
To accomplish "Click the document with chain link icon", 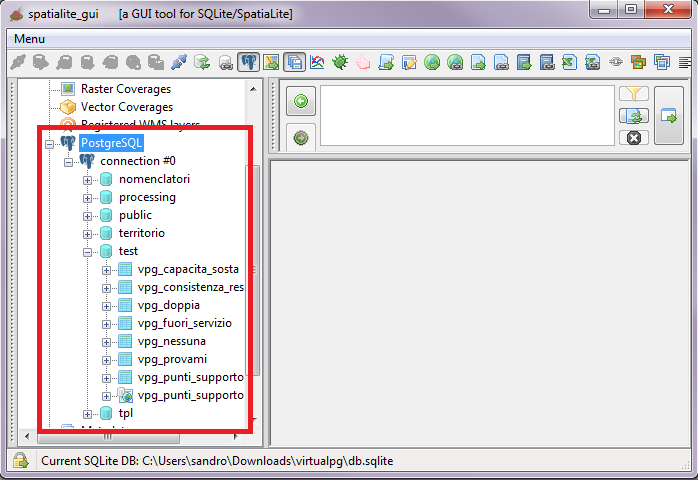I will point(501,62).
